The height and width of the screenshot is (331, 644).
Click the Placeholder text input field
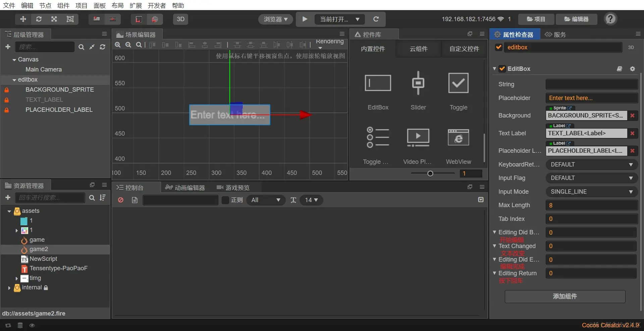click(x=592, y=98)
